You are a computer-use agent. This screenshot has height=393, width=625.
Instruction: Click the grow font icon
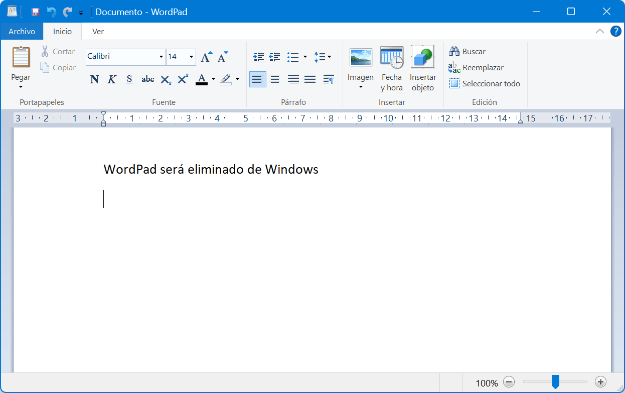coord(206,57)
